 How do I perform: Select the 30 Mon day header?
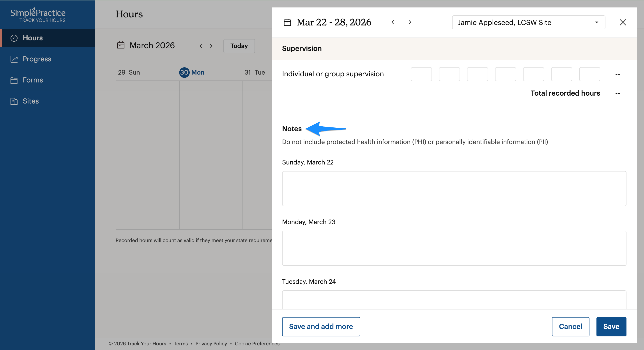click(x=192, y=72)
